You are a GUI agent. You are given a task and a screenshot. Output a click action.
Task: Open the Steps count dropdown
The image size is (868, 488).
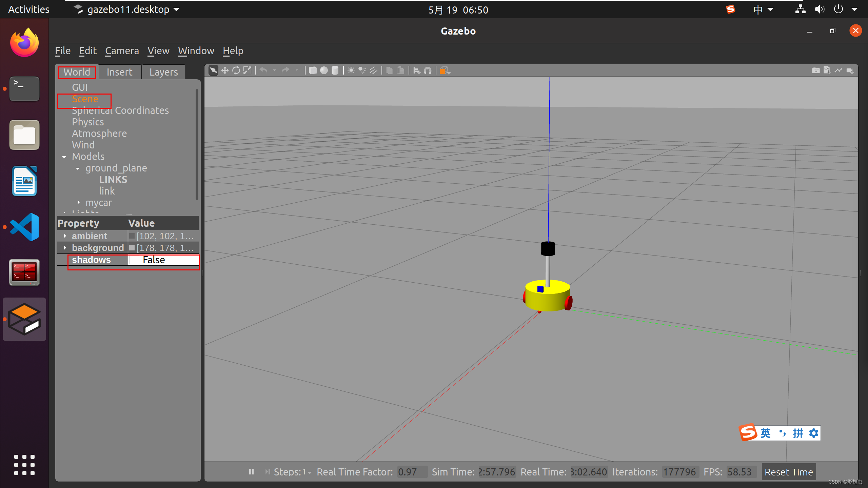[309, 472]
